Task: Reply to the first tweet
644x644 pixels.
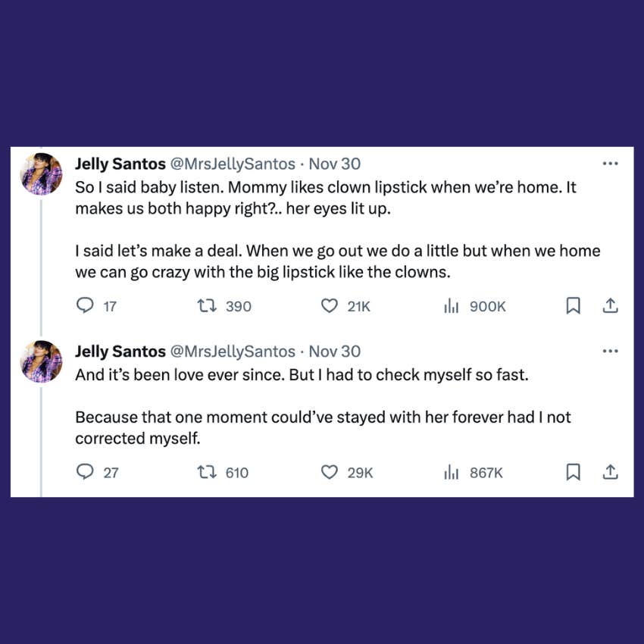Action: [x=84, y=305]
